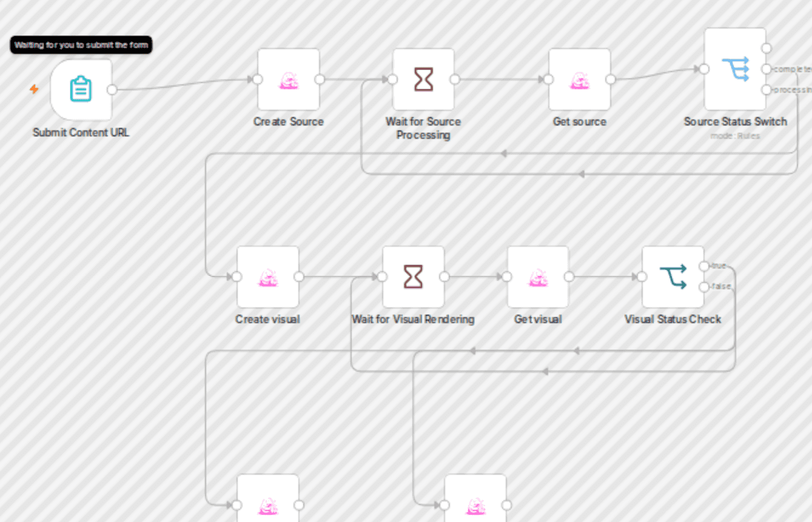
Task: Select the bottom-left partially visible node
Action: 268,498
